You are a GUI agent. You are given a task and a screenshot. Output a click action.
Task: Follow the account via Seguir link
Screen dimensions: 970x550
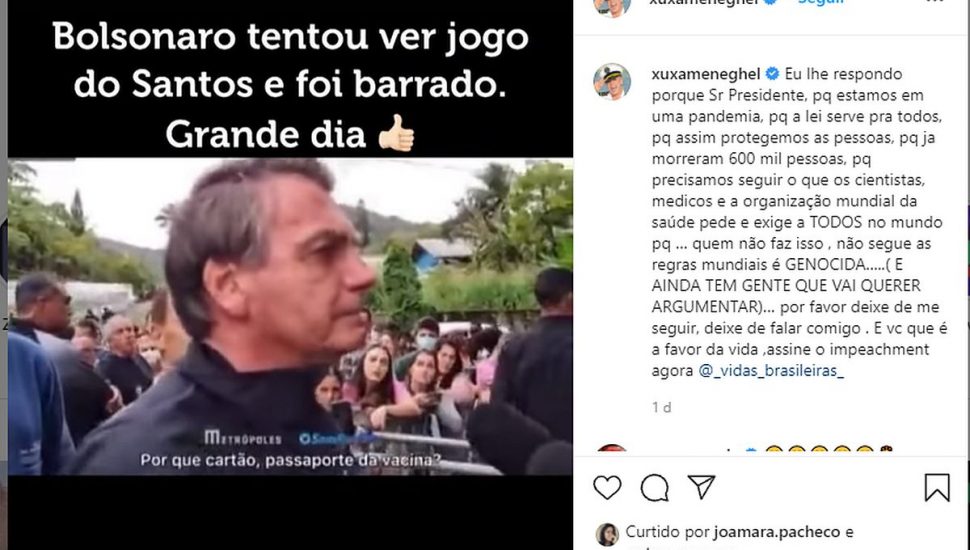tap(820, 2)
